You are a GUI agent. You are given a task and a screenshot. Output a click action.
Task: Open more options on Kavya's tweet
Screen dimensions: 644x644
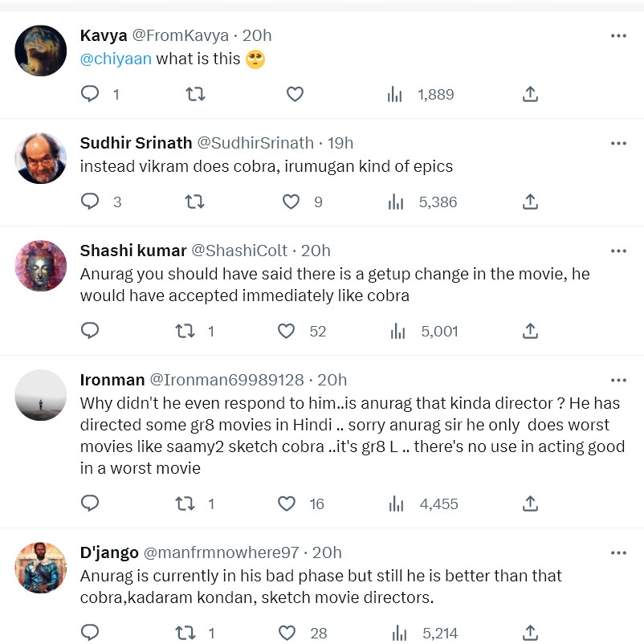pyautogui.click(x=618, y=35)
